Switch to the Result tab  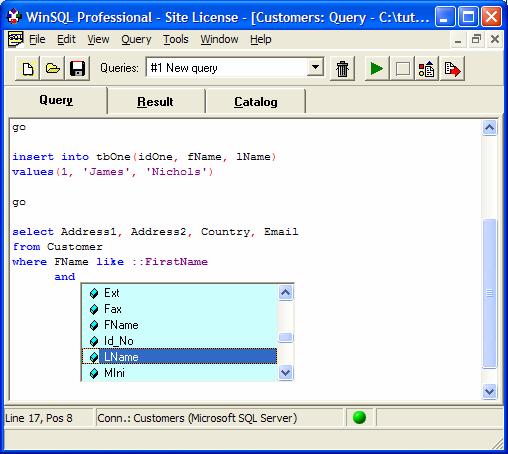(155, 102)
